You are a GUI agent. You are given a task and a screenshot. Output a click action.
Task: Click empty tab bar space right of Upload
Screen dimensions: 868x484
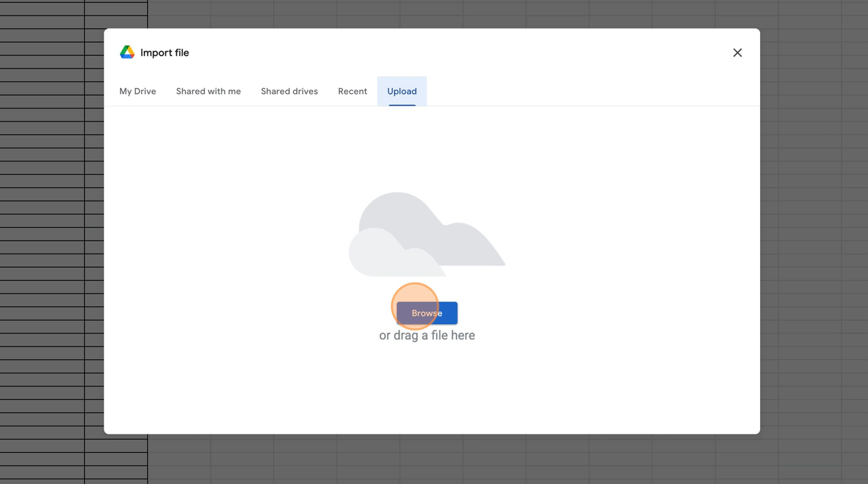[576, 92]
